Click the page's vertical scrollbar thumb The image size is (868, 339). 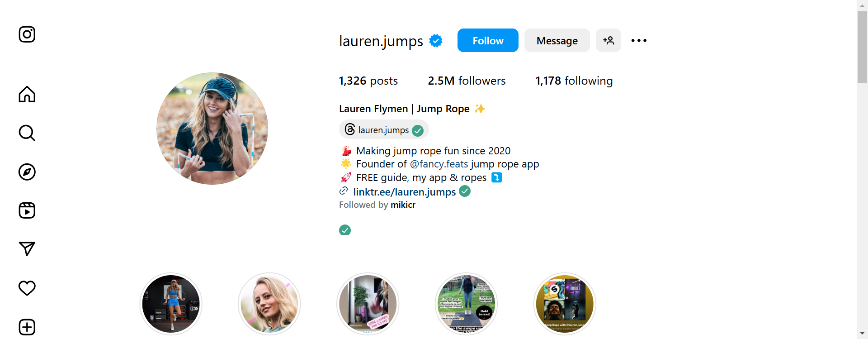pos(862,48)
